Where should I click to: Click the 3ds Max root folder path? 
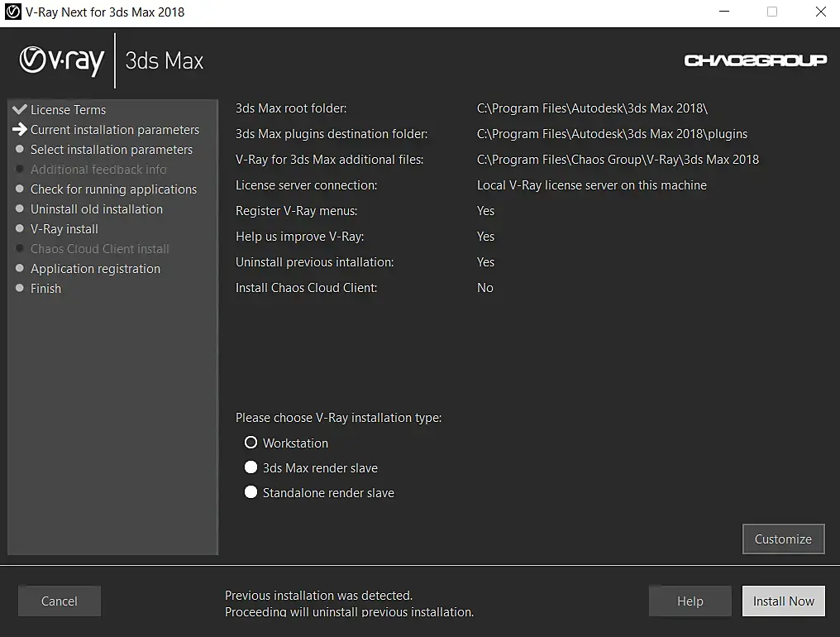tap(592, 108)
